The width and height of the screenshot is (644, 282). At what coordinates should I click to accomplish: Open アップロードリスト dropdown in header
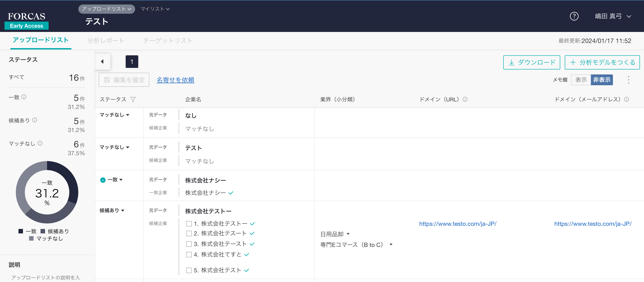pyautogui.click(x=107, y=9)
